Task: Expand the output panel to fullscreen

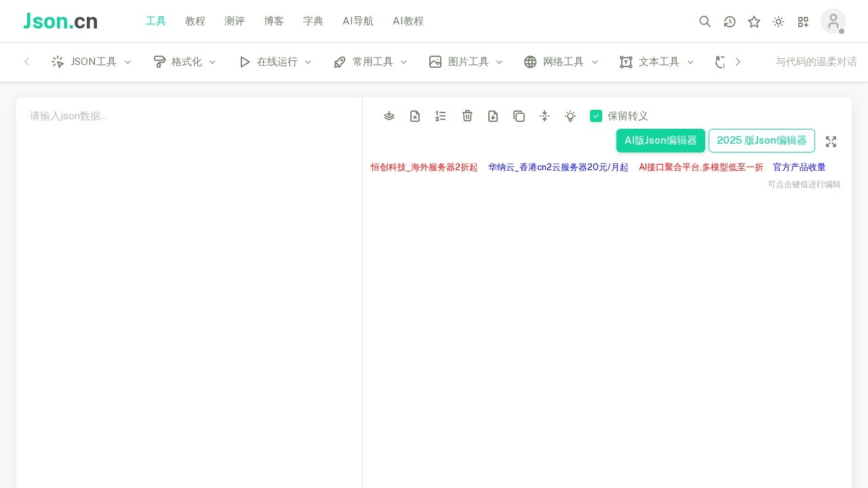Action: [x=831, y=142]
